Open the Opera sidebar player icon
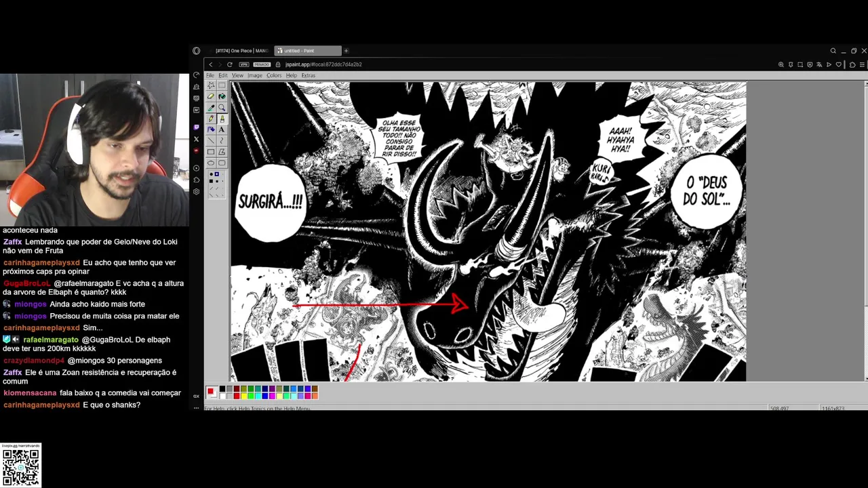 coord(196,168)
